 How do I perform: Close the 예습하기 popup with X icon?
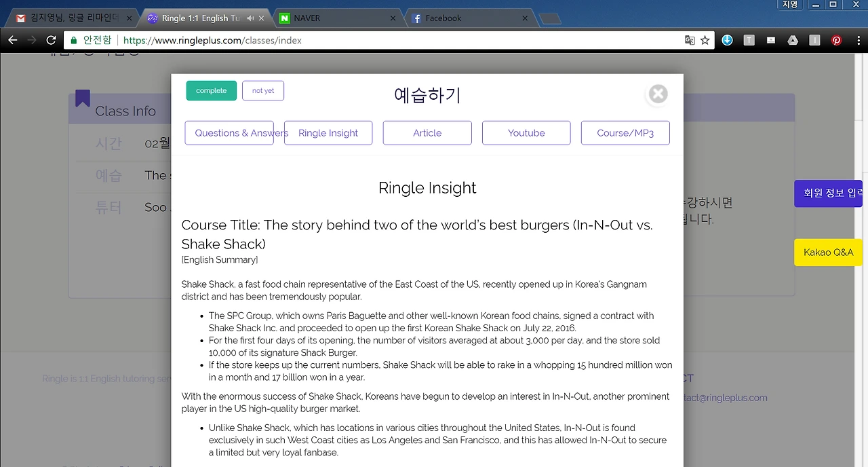pyautogui.click(x=658, y=94)
